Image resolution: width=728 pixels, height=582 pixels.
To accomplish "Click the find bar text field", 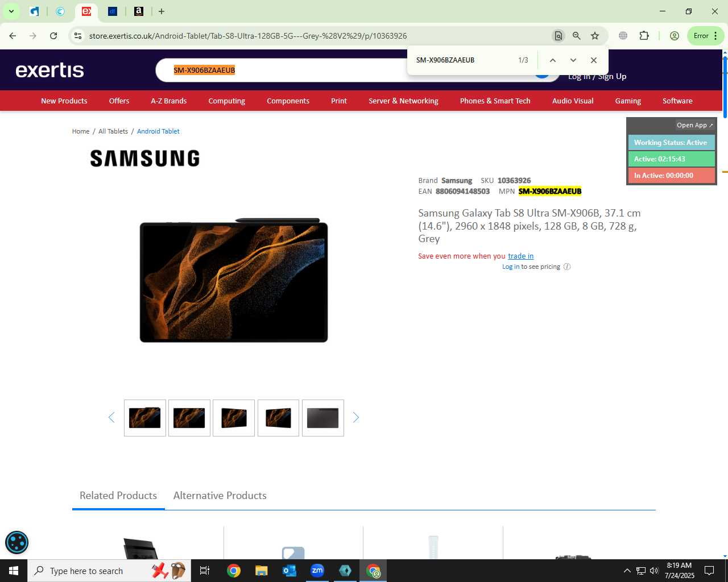I will tap(464, 60).
